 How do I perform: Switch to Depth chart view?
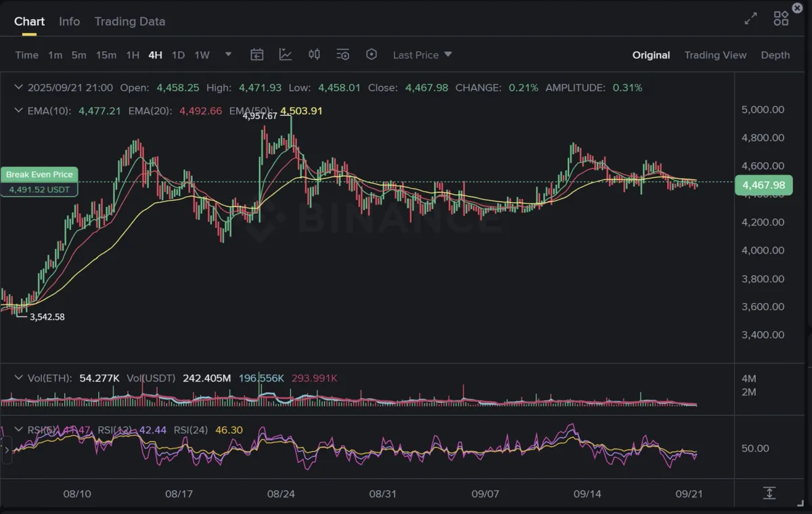(775, 55)
